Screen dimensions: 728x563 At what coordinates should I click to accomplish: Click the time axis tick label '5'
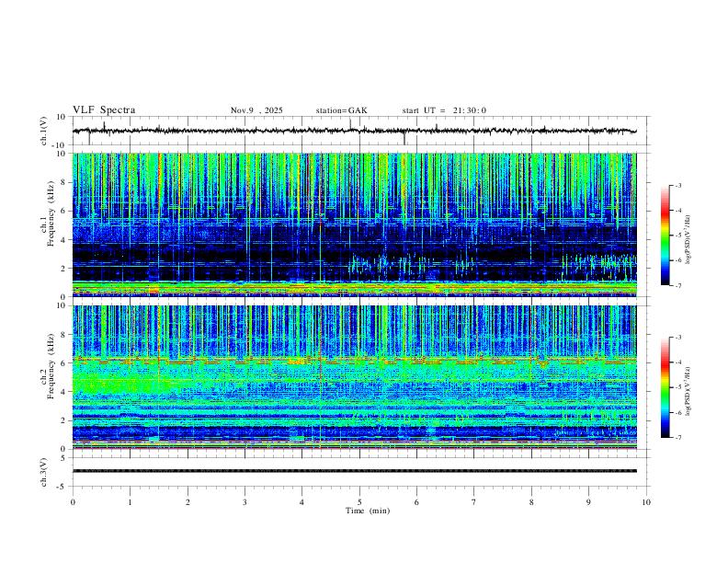point(359,502)
